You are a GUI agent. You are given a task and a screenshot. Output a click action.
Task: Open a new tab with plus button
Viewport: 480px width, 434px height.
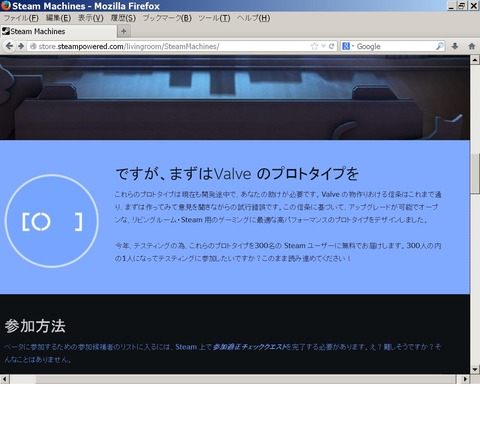(124, 31)
